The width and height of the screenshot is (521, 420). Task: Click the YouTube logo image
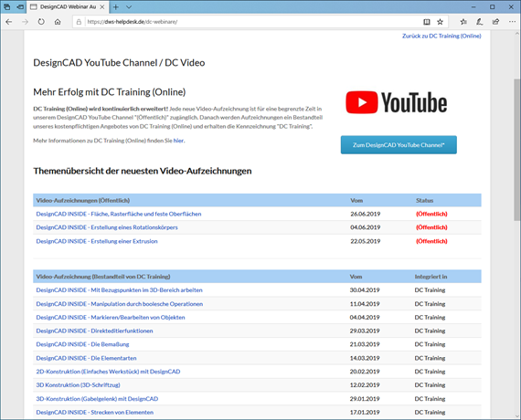point(397,102)
